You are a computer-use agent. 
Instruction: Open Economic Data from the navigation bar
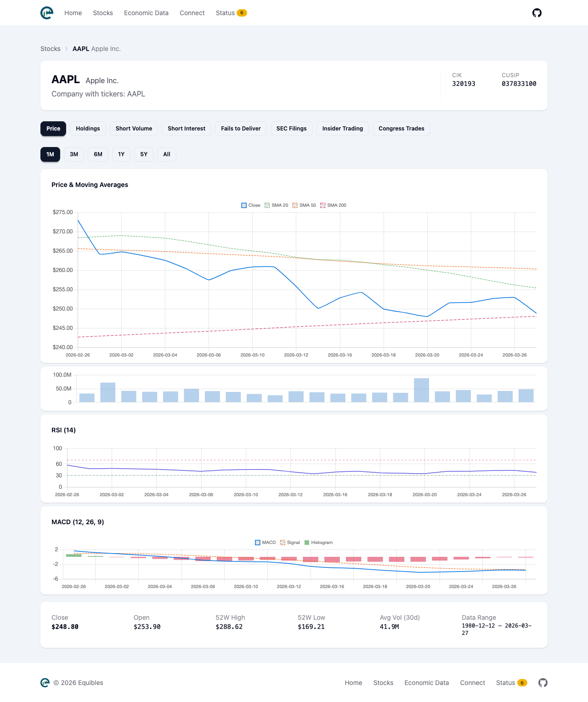click(x=146, y=13)
